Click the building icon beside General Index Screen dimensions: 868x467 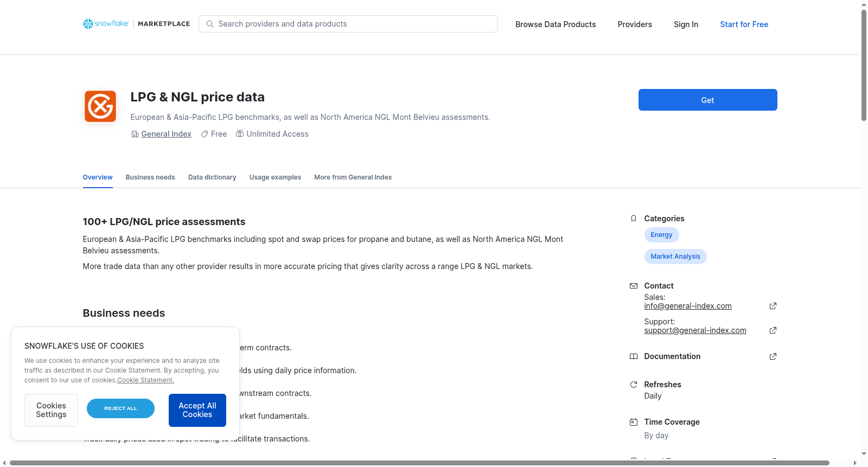coord(135,134)
